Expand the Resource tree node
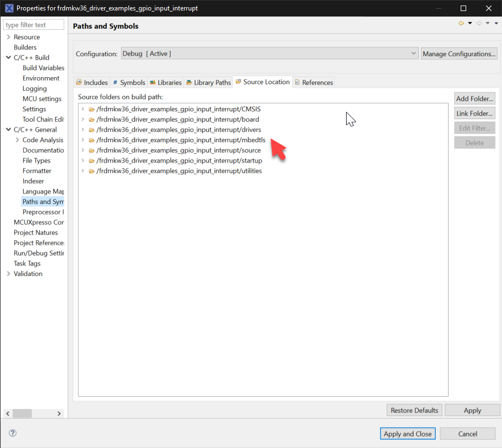502x448 pixels. click(8, 37)
